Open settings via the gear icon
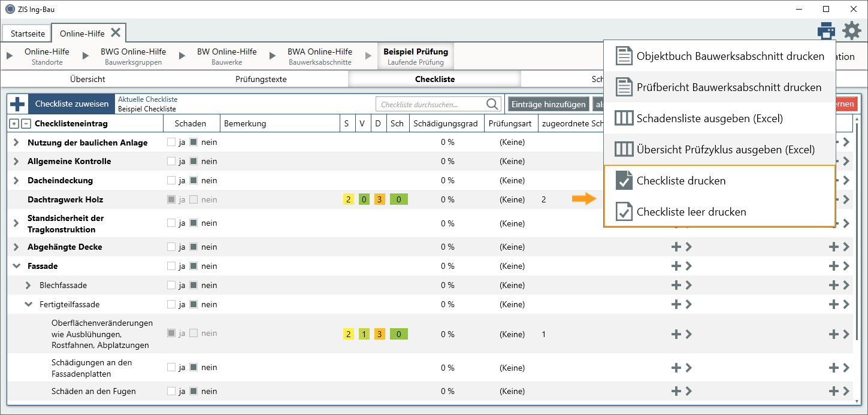This screenshot has width=868, height=415. tap(852, 31)
